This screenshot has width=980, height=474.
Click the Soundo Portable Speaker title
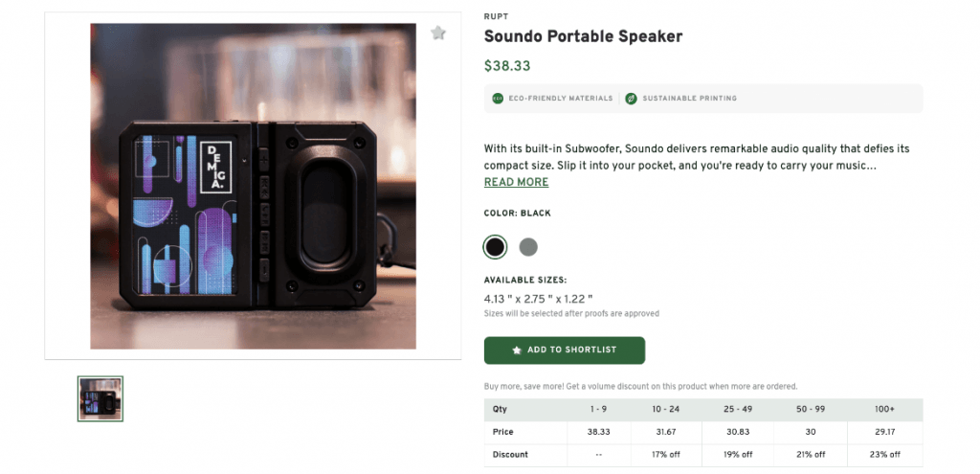click(x=583, y=36)
